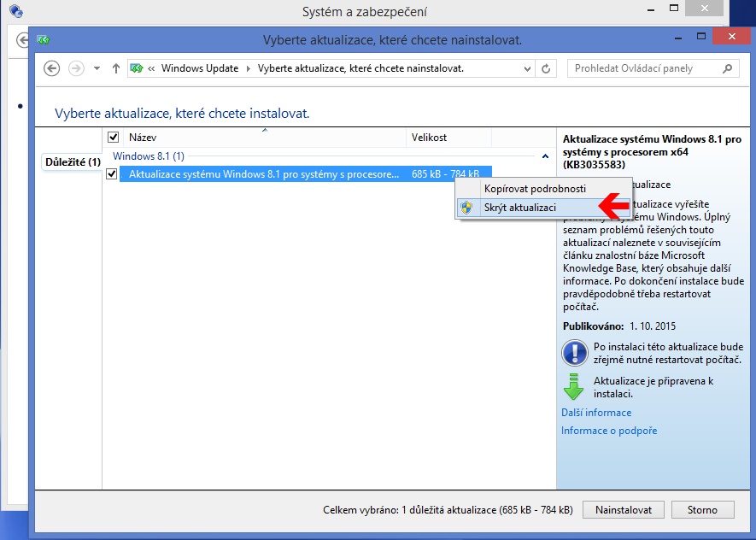Screen dimensions: 756x540
Task: Click the Windows Update icon in the address bar
Action: coord(137,68)
